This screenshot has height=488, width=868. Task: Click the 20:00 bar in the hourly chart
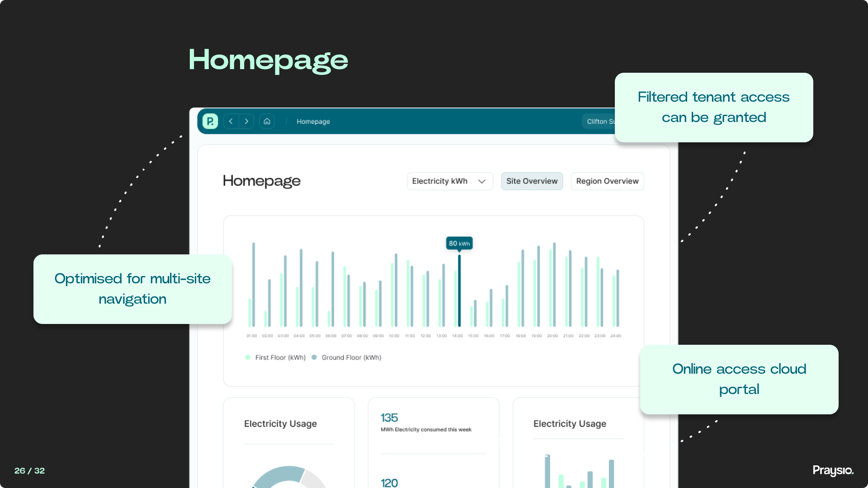point(554,285)
